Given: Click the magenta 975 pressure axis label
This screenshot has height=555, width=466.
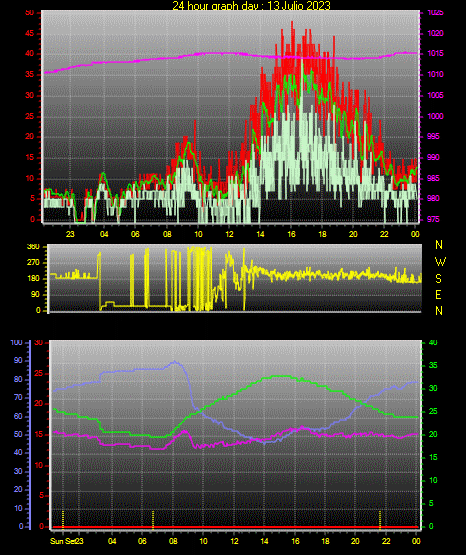Looking at the screenshot, I should (433, 219).
